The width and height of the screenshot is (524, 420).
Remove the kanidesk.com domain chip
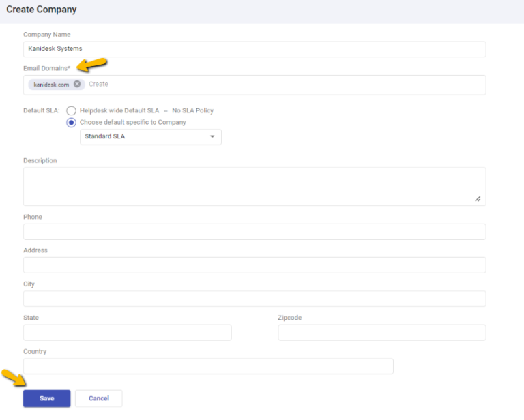click(77, 85)
